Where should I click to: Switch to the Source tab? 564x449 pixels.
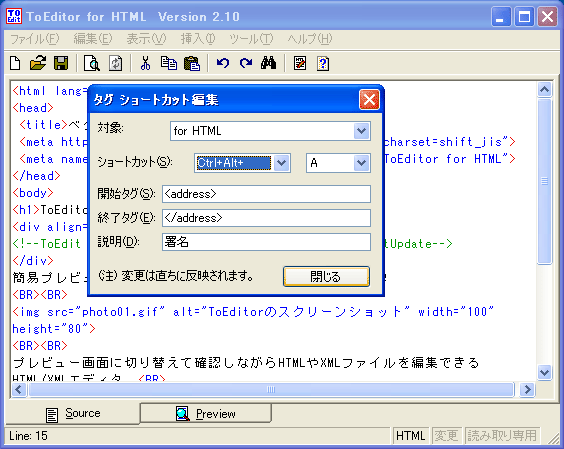pyautogui.click(x=73, y=413)
